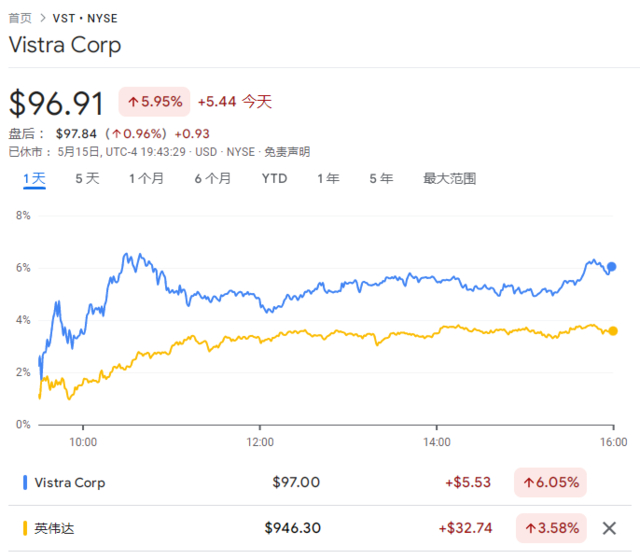Select the 6个月 time range tab
The image size is (640, 559).
(x=212, y=179)
